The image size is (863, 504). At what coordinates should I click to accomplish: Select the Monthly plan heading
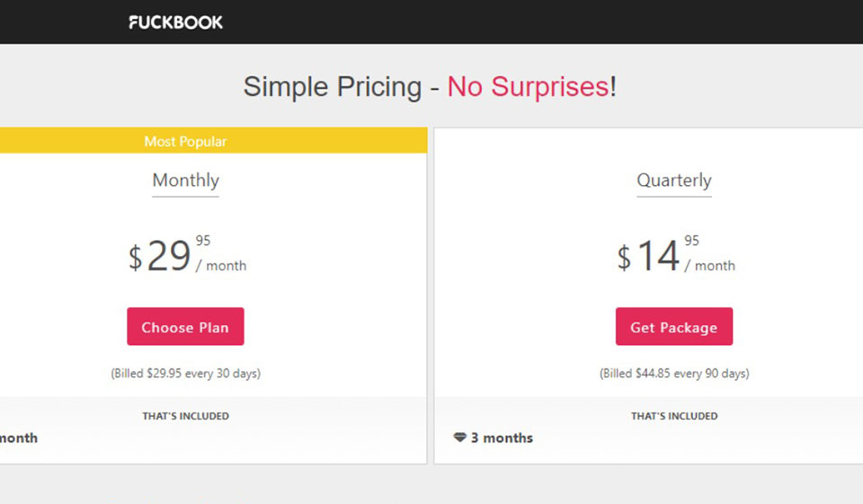pos(185,180)
